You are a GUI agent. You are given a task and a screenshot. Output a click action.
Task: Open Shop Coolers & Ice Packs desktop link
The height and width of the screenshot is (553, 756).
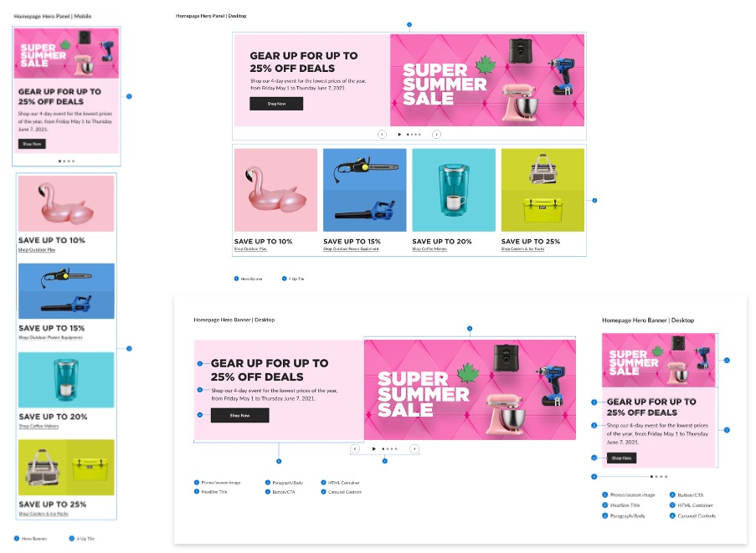(x=522, y=249)
